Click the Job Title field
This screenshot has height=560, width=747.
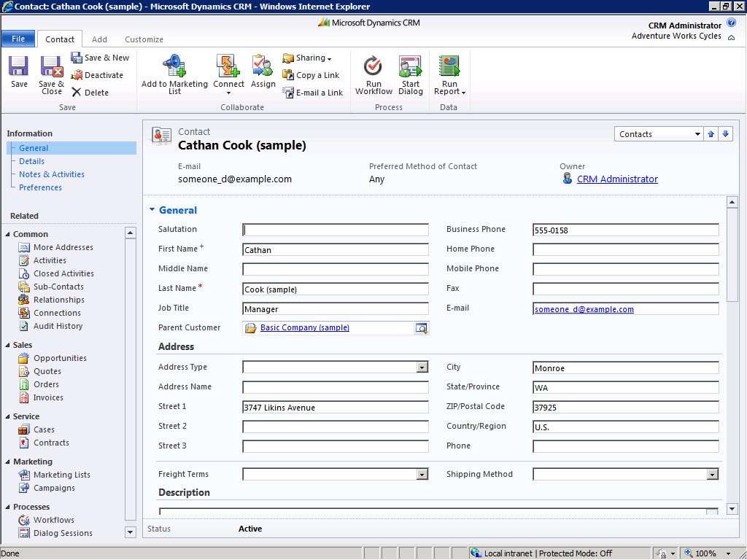tap(336, 309)
